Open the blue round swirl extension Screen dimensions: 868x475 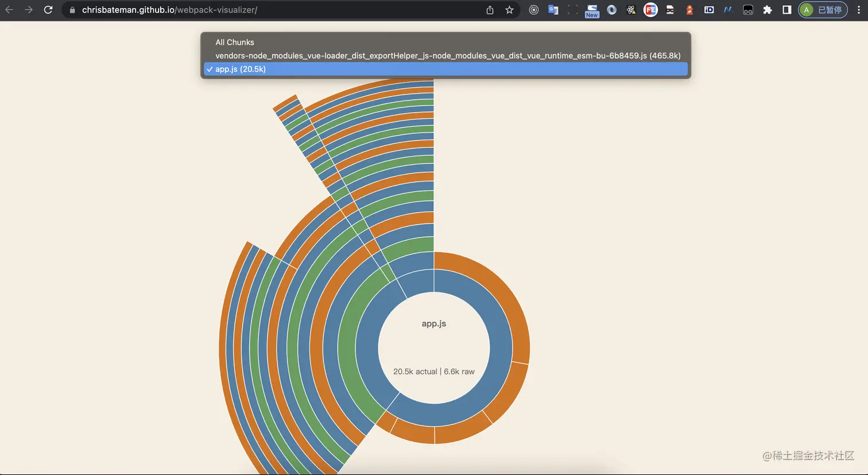point(612,10)
